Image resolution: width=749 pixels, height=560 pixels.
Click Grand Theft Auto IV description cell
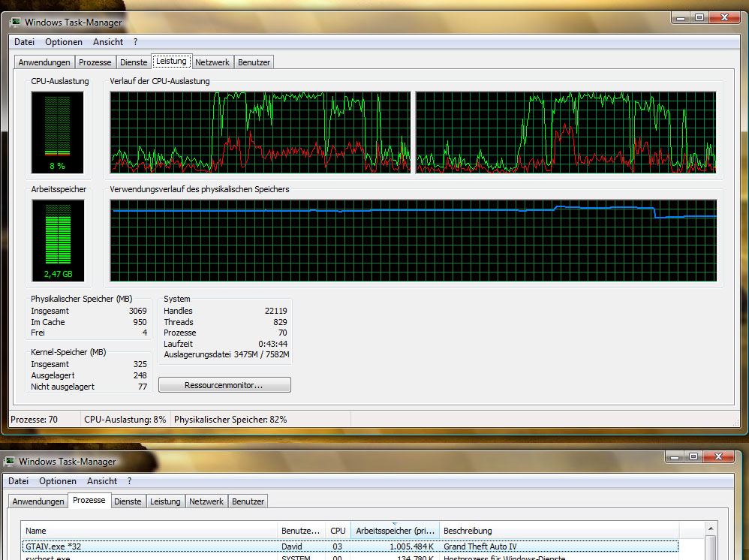(480, 546)
